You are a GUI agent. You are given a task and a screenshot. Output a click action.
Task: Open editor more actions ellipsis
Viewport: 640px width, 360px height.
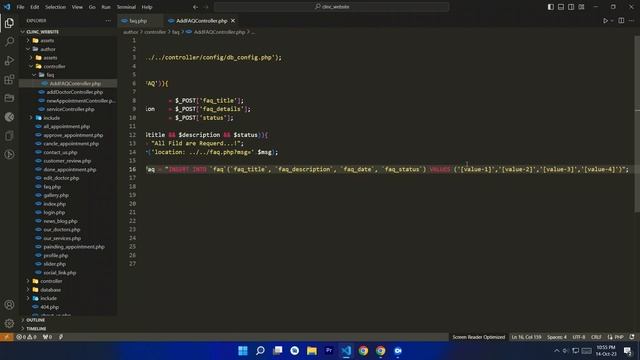pos(631,20)
